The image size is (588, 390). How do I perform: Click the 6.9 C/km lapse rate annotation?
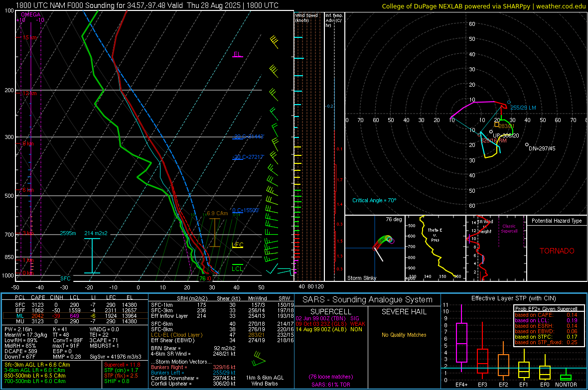(x=217, y=213)
